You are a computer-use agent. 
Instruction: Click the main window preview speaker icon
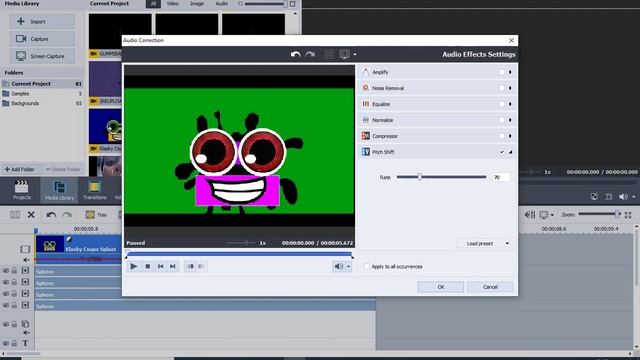[x=623, y=197]
